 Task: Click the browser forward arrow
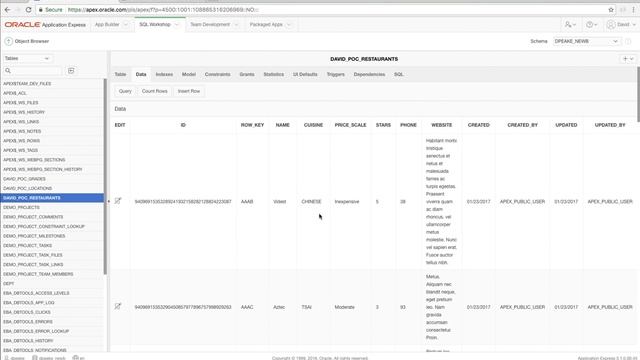pyautogui.click(x=18, y=9)
